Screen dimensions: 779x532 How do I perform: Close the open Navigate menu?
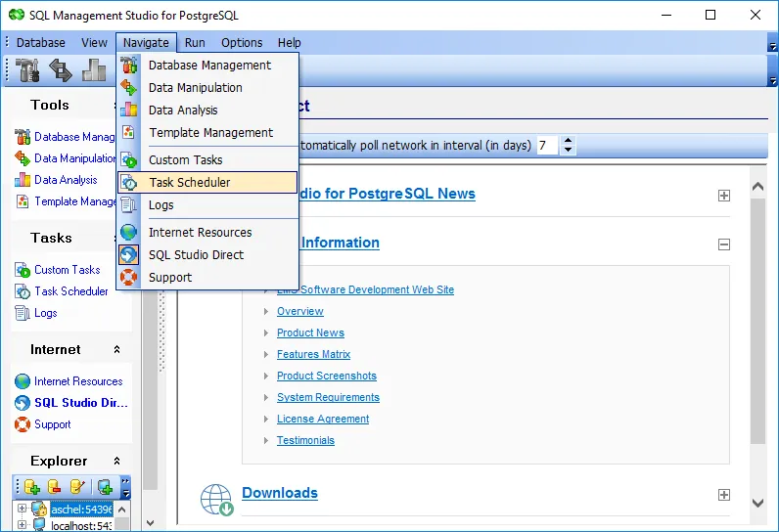pyautogui.click(x=146, y=43)
